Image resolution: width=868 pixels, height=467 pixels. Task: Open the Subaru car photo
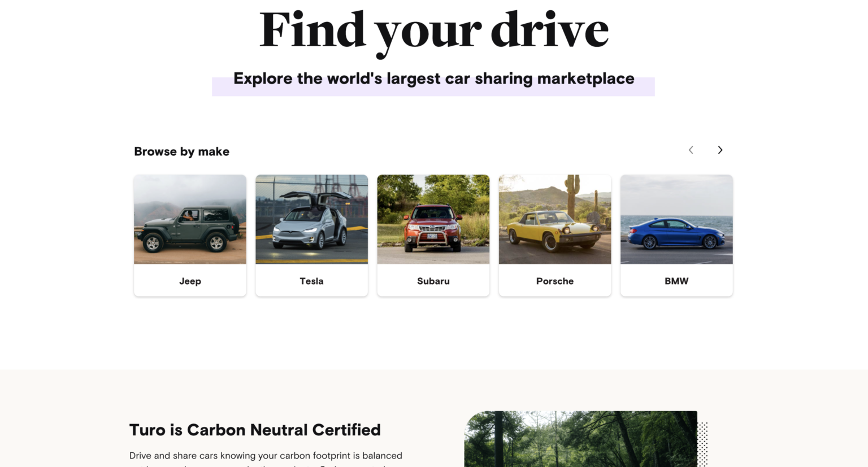coord(433,219)
